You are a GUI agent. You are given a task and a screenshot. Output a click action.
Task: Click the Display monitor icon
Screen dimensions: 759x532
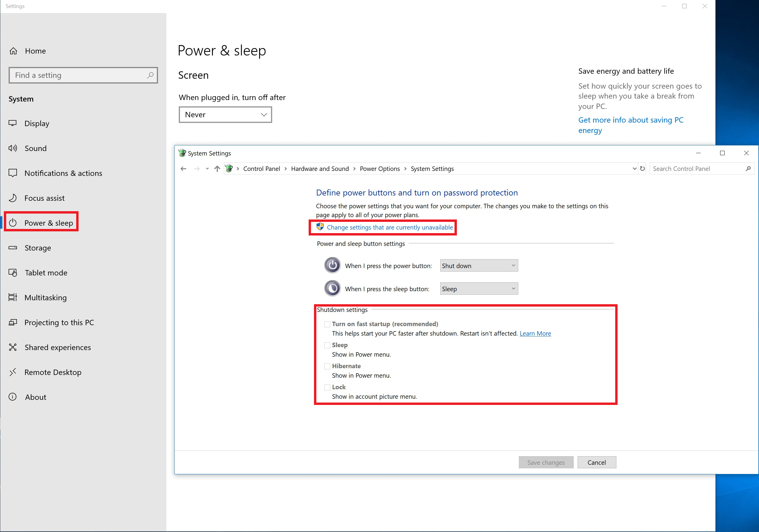(x=12, y=123)
